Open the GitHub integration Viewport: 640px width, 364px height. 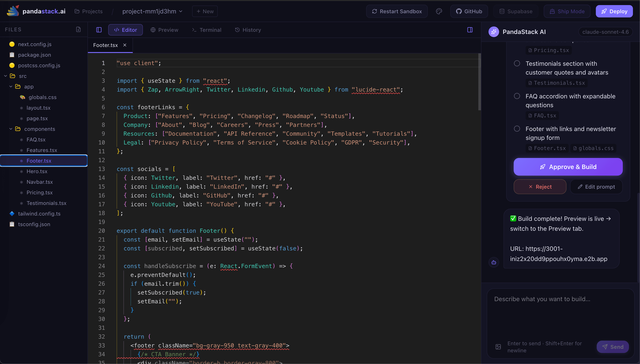(x=469, y=11)
